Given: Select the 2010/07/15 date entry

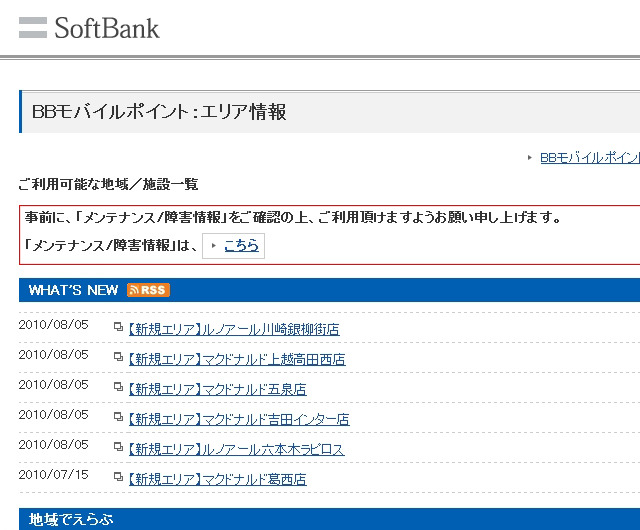Looking at the screenshot, I should (53, 474).
